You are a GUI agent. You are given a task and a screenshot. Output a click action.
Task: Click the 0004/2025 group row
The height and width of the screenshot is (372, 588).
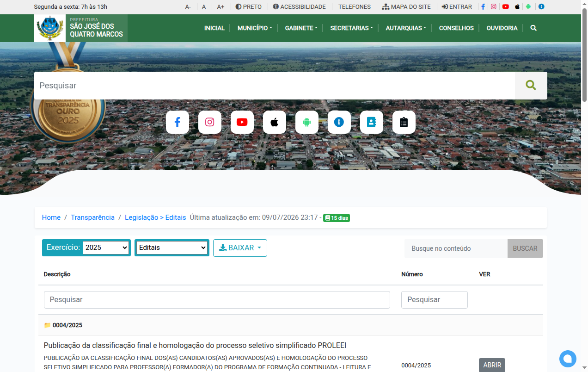coord(291,325)
